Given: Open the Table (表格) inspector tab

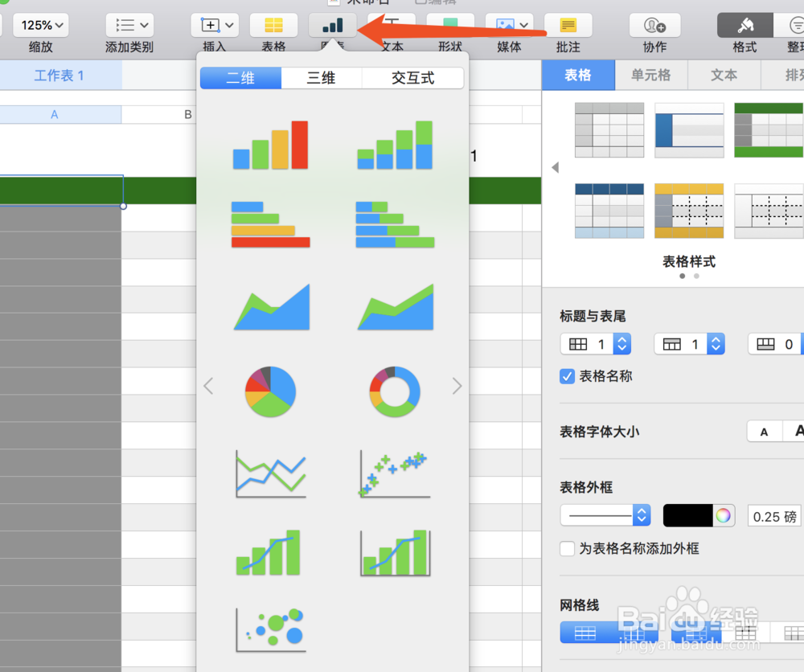Looking at the screenshot, I should click(578, 75).
